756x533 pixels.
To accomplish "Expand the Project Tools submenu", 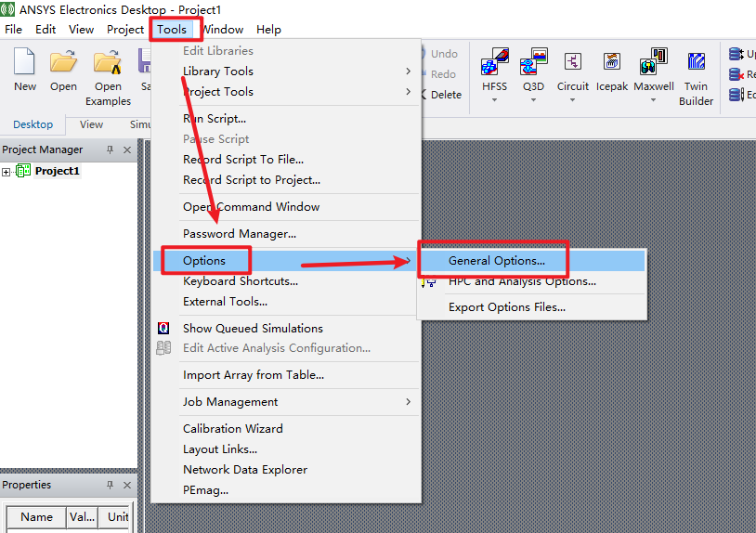I will pyautogui.click(x=409, y=92).
